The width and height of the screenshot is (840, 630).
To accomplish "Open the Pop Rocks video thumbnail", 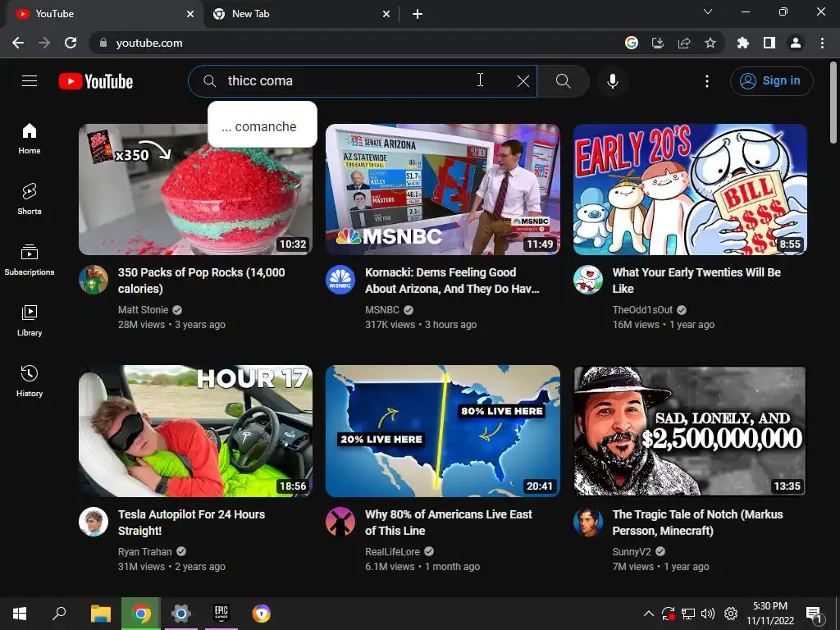I will pos(195,189).
